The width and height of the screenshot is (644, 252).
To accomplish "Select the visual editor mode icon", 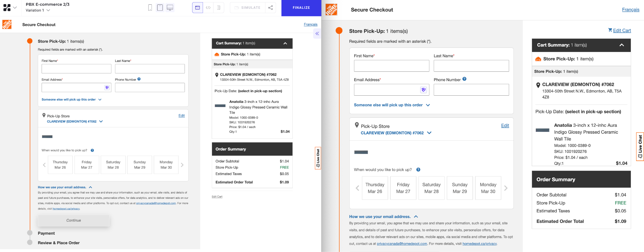I will coord(197,8).
